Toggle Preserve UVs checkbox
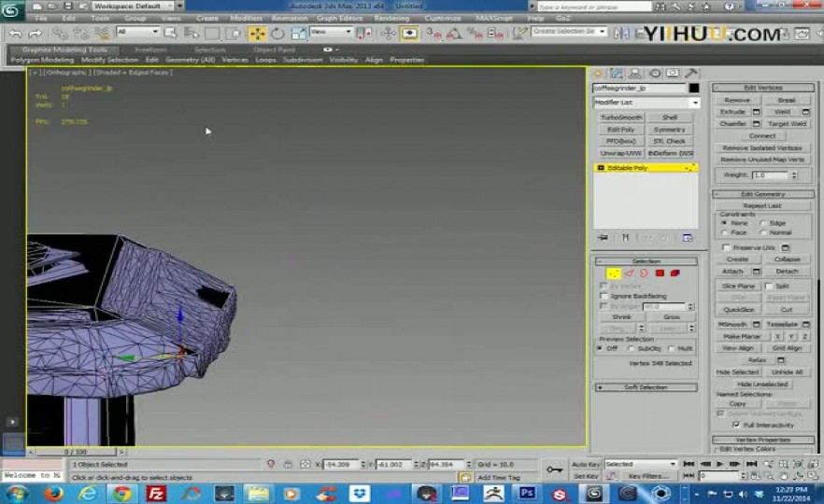 point(726,247)
